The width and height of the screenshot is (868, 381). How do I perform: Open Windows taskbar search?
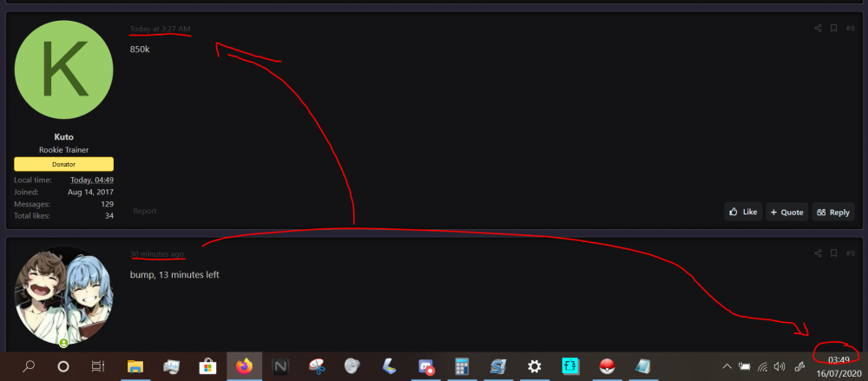click(x=29, y=366)
